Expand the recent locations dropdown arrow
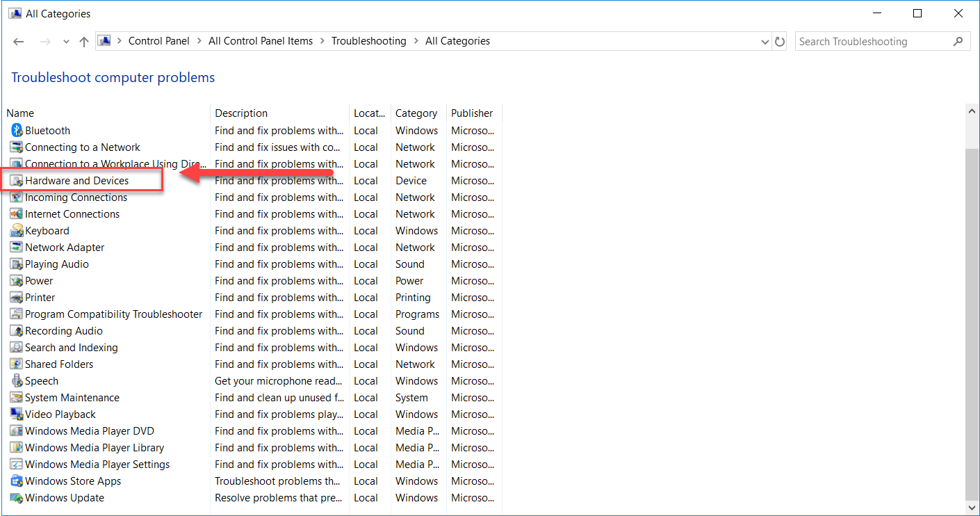Viewport: 980px width, 516px height. coord(66,42)
